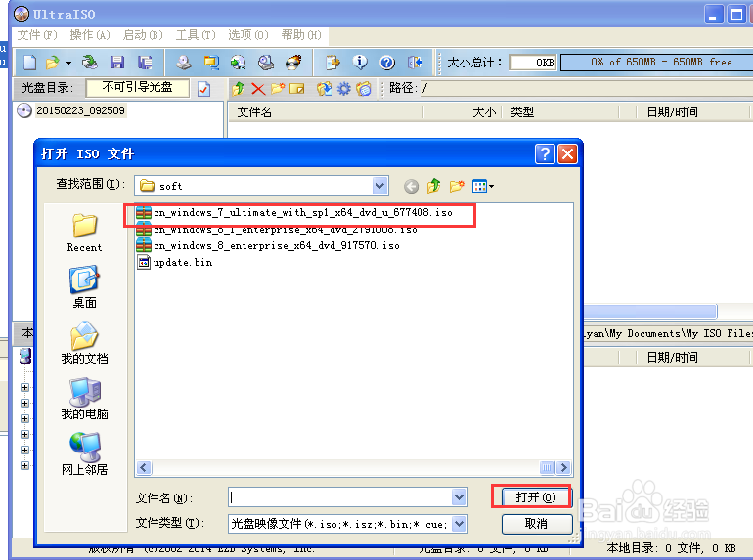Click the 取消 cancel button

click(537, 524)
